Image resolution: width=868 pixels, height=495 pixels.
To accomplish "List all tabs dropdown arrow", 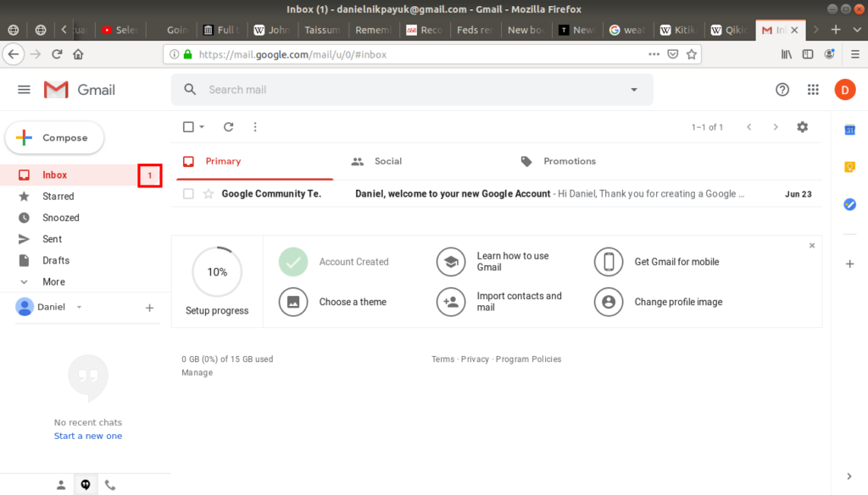I will click(857, 30).
